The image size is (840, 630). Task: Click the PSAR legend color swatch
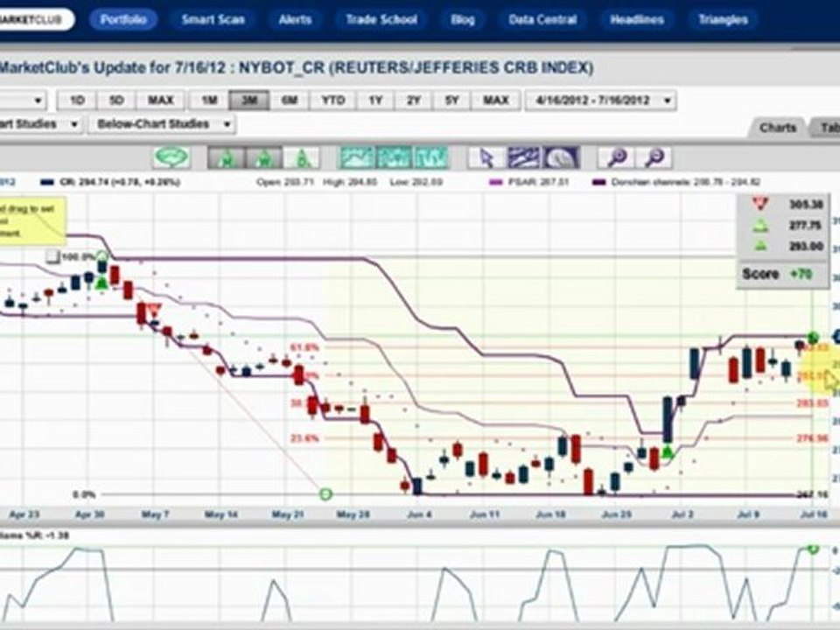[496, 182]
